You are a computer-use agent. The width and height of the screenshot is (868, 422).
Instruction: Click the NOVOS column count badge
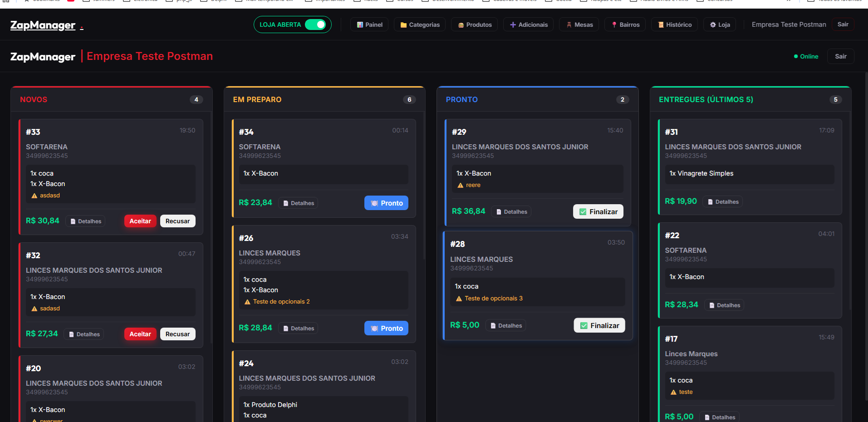196,99
